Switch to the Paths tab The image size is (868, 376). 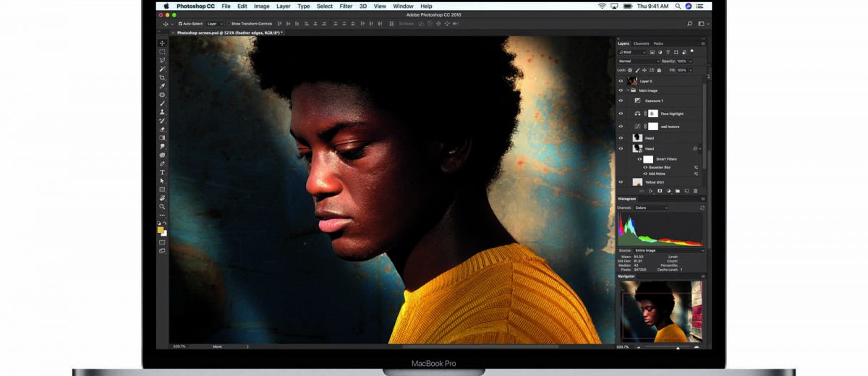click(x=658, y=43)
